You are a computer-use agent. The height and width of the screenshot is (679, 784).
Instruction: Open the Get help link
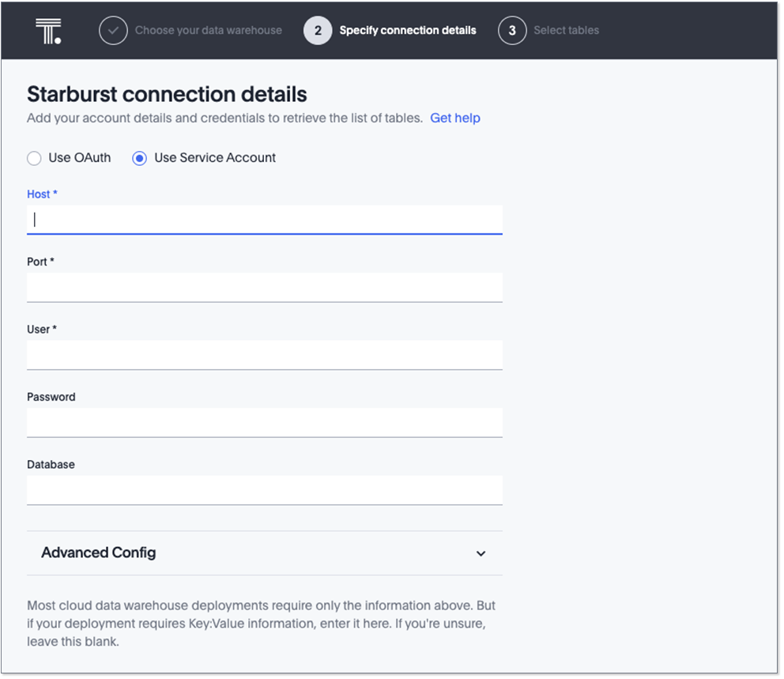(455, 119)
